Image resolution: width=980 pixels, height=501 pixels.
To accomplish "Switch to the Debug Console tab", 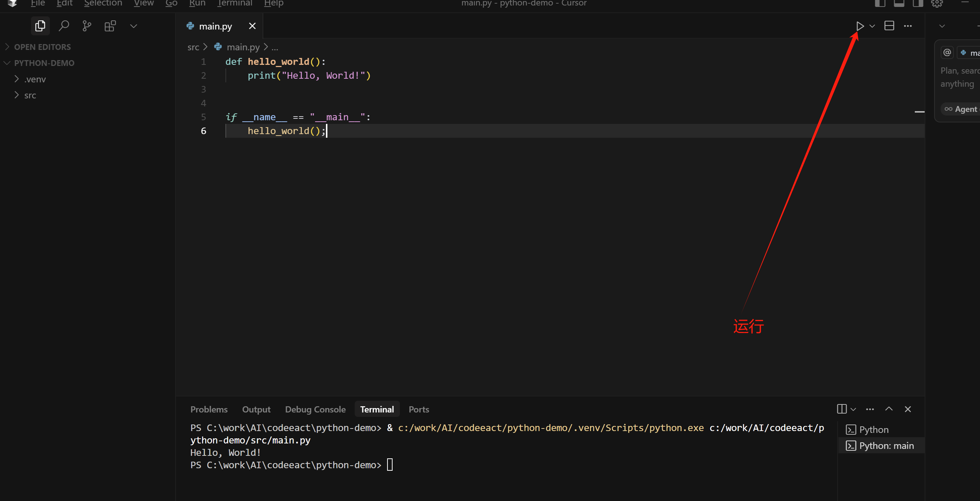I will [x=315, y=409].
